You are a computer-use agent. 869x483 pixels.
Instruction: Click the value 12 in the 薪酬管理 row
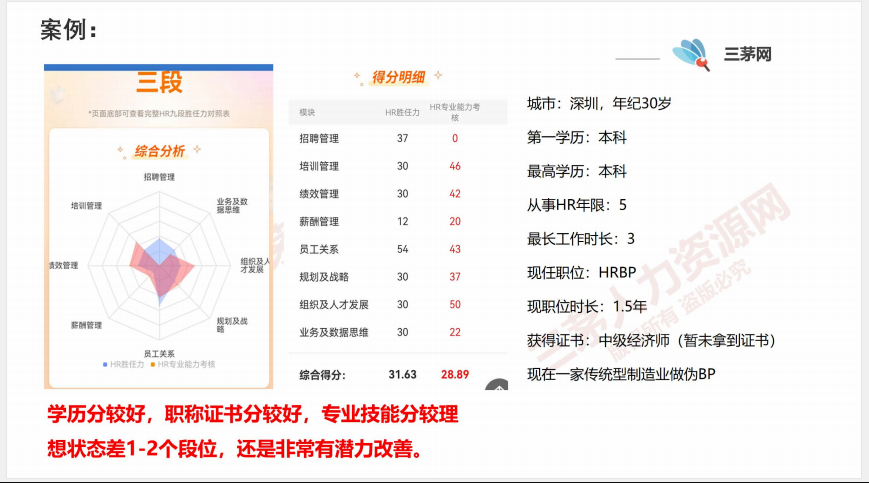(x=402, y=222)
